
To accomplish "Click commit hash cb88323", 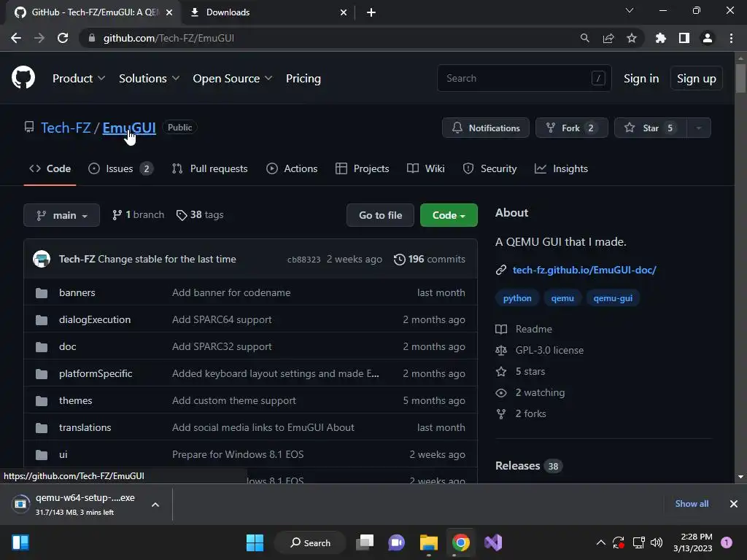I will tap(304, 260).
